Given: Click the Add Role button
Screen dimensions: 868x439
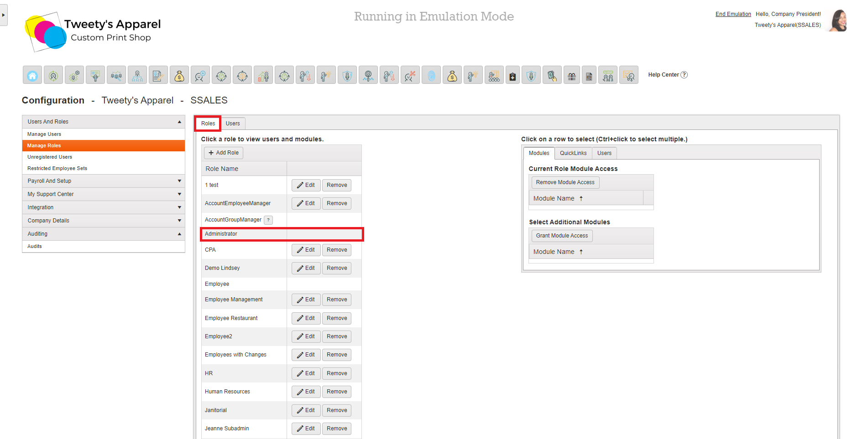Looking at the screenshot, I should (224, 153).
